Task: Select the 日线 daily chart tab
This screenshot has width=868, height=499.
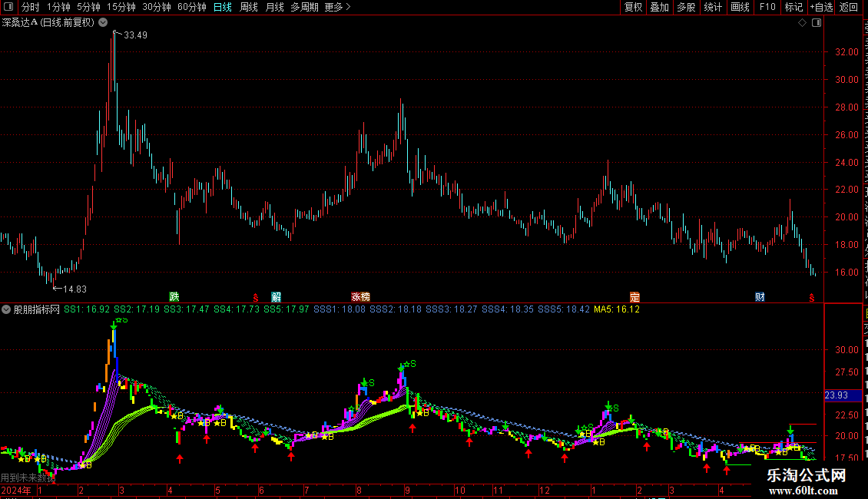Action: pyautogui.click(x=223, y=7)
